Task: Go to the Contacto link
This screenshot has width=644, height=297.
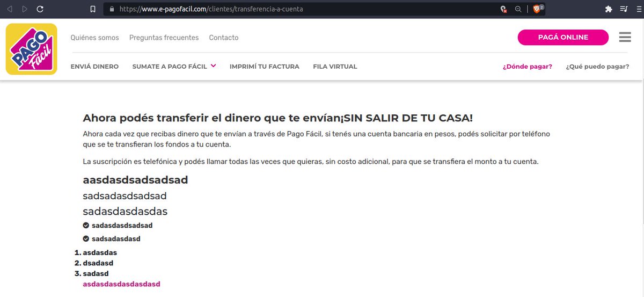Action: coord(224,38)
